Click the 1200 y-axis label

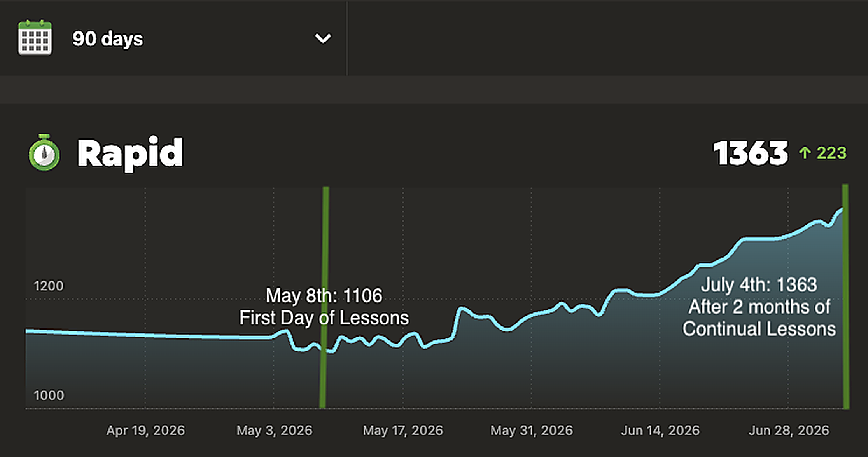(49, 286)
